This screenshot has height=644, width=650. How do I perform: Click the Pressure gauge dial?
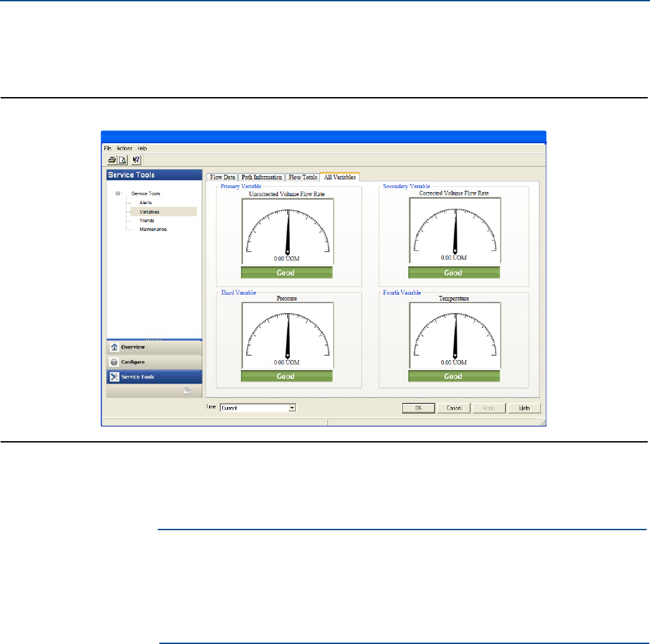pyautogui.click(x=288, y=335)
